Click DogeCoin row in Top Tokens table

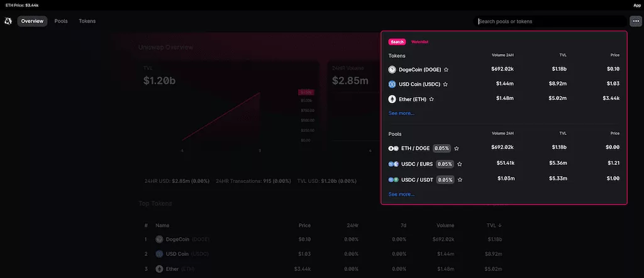pos(323,239)
